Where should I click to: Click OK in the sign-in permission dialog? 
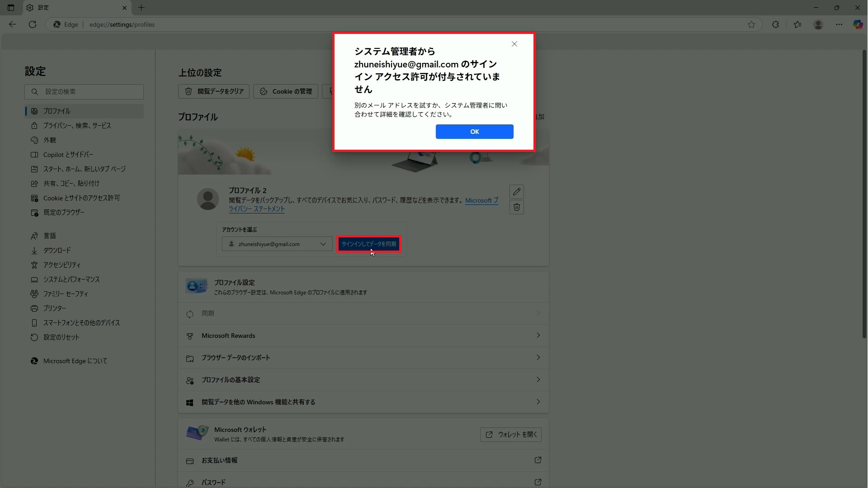tap(474, 132)
